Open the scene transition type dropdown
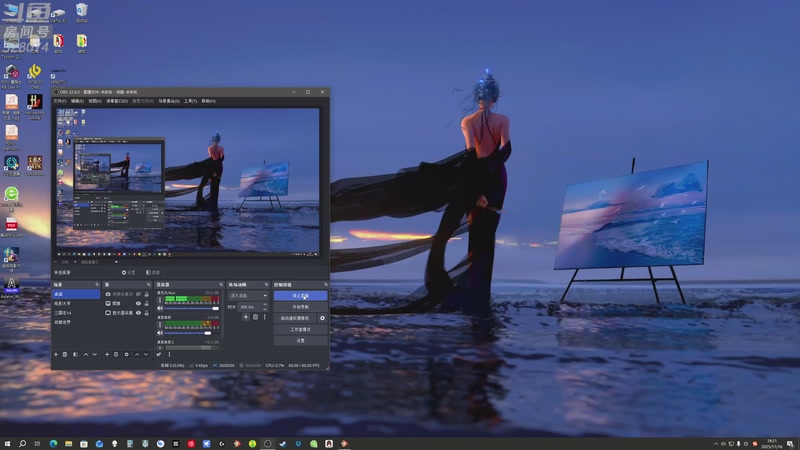This screenshot has width=800, height=450. pyautogui.click(x=248, y=295)
